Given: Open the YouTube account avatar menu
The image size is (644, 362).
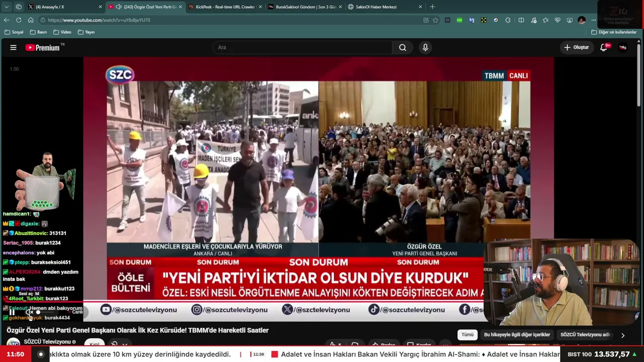Looking at the screenshot, I should [623, 47].
